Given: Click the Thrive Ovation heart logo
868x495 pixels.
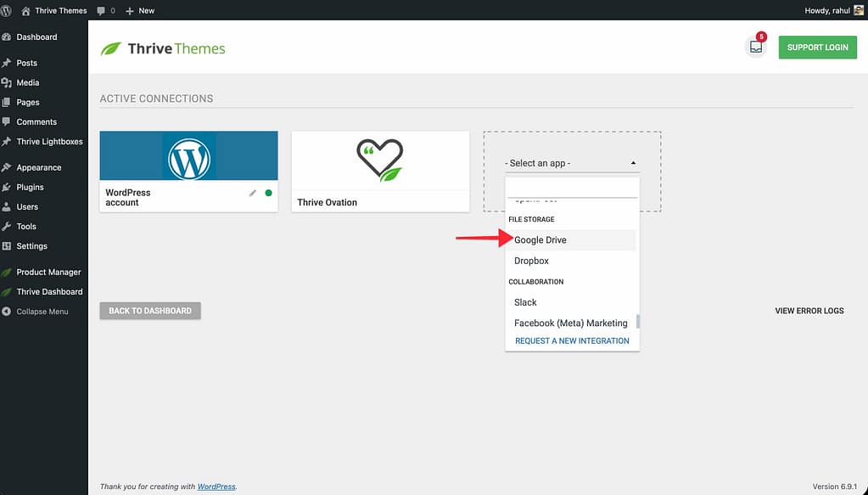Looking at the screenshot, I should pyautogui.click(x=380, y=160).
